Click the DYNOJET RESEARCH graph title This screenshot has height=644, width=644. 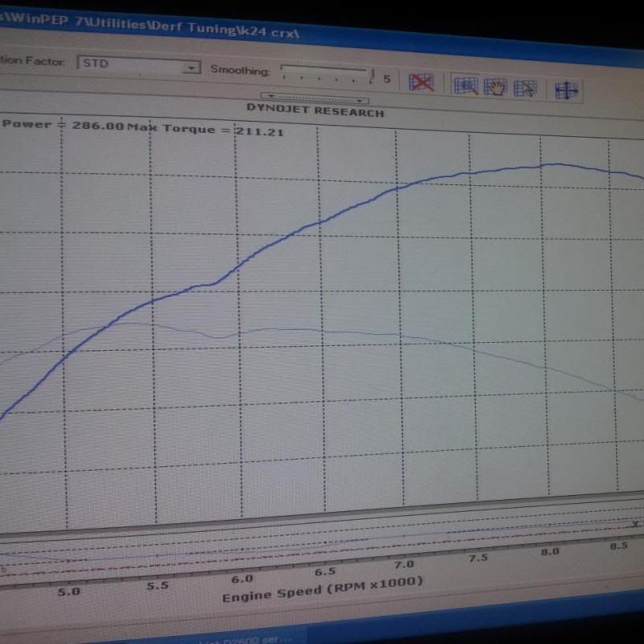[x=315, y=110]
